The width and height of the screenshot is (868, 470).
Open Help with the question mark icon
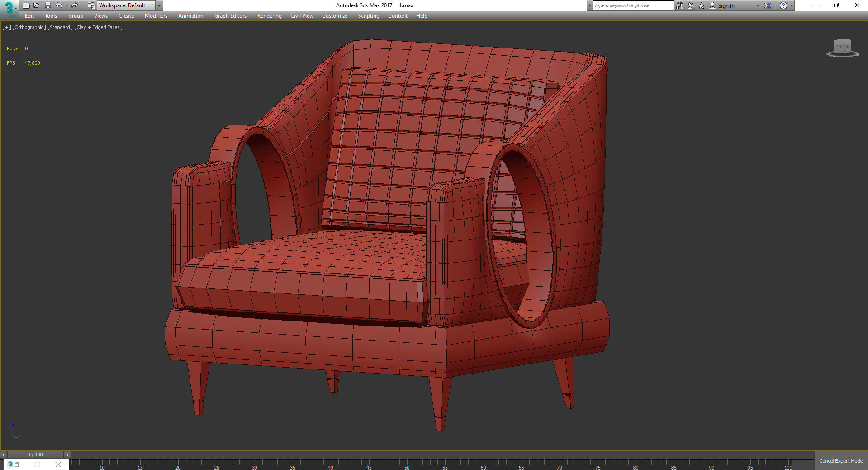[783, 5]
